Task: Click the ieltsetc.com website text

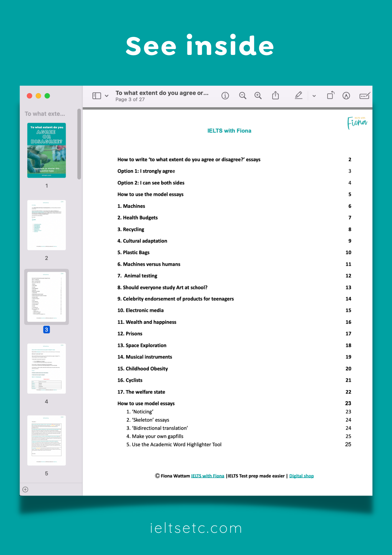Action: click(x=196, y=528)
